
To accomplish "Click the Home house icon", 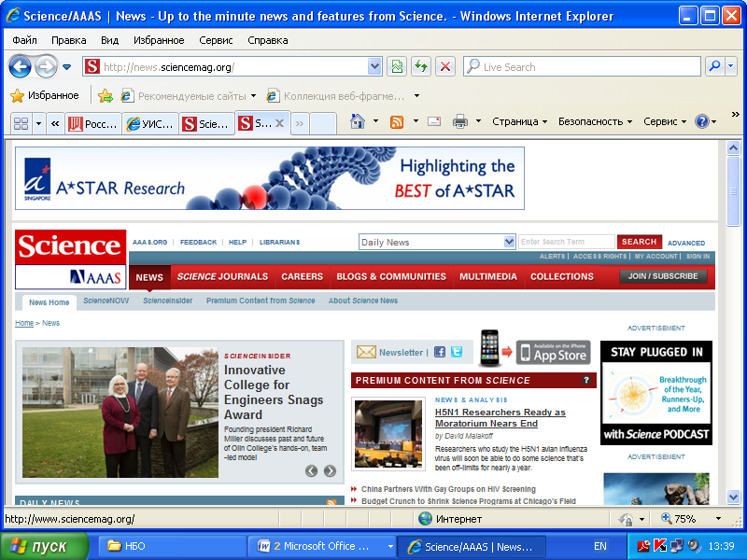I will (x=358, y=122).
